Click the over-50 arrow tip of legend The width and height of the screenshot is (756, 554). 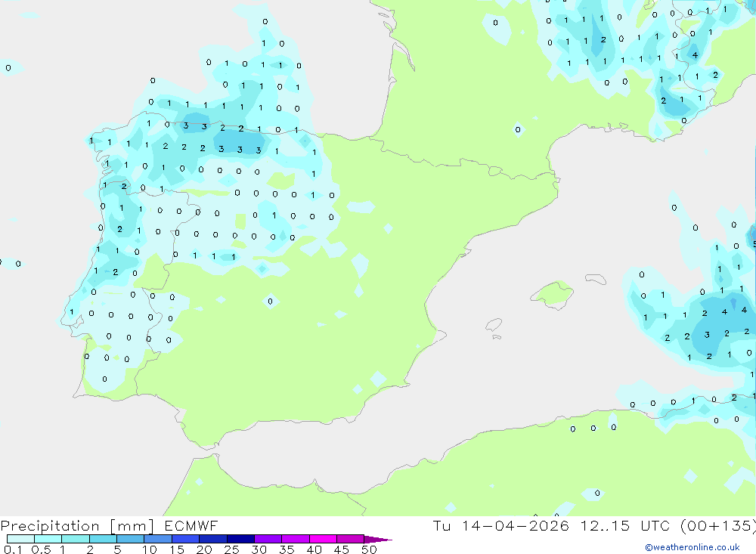tap(378, 540)
